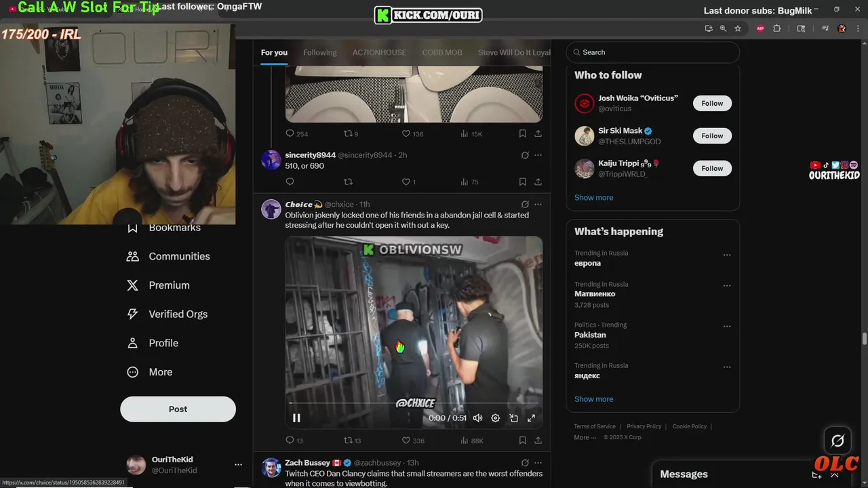Screen dimensions: 868x488
Task: Compose a new message in Messages drawer
Action: [816, 474]
